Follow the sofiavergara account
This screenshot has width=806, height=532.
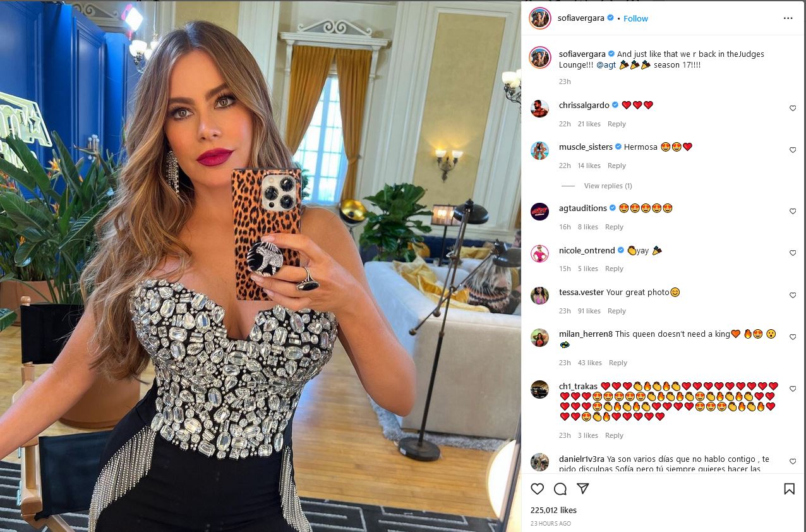pyautogui.click(x=635, y=18)
